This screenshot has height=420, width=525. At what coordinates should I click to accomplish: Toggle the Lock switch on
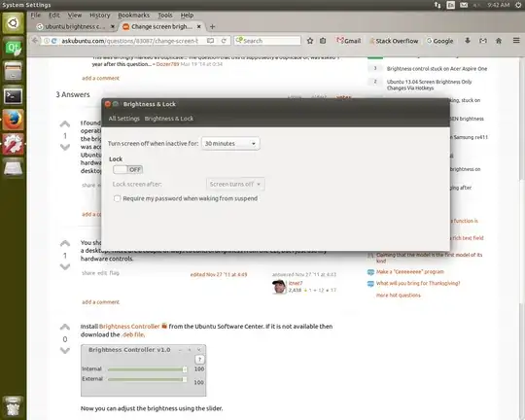click(127, 169)
